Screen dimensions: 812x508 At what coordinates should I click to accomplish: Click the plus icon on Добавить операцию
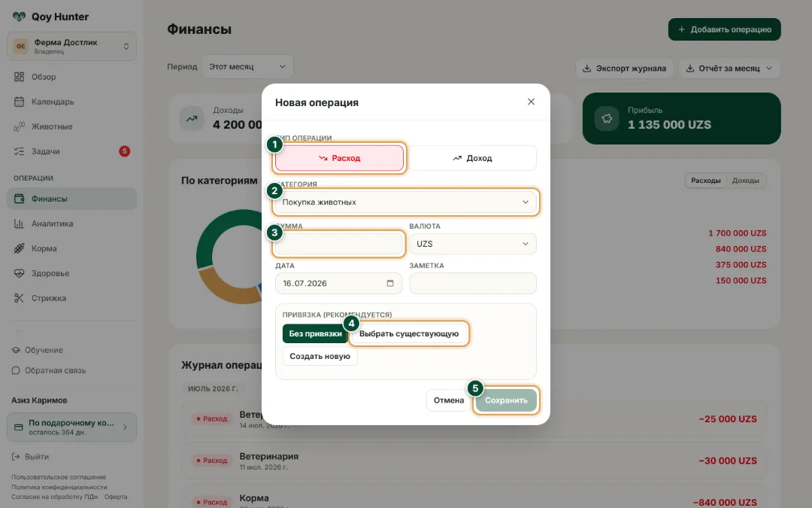click(681, 29)
